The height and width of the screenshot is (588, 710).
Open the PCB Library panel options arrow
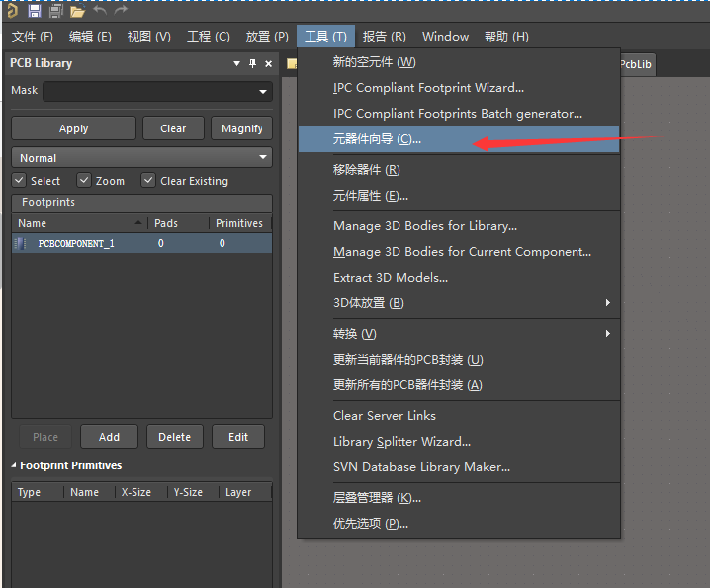coord(236,64)
